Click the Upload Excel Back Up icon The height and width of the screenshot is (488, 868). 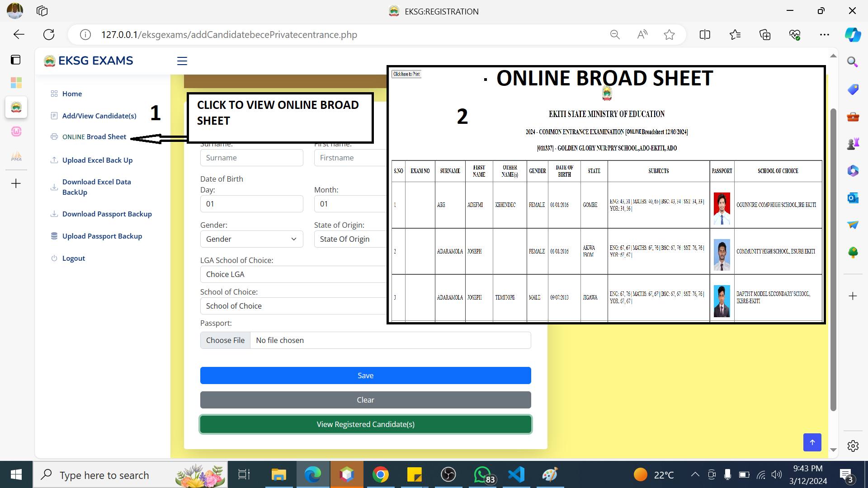point(54,160)
